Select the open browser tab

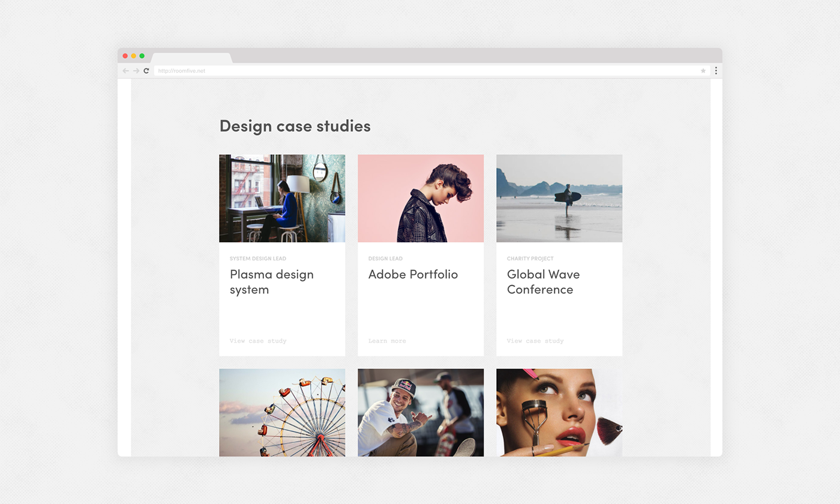click(191, 58)
